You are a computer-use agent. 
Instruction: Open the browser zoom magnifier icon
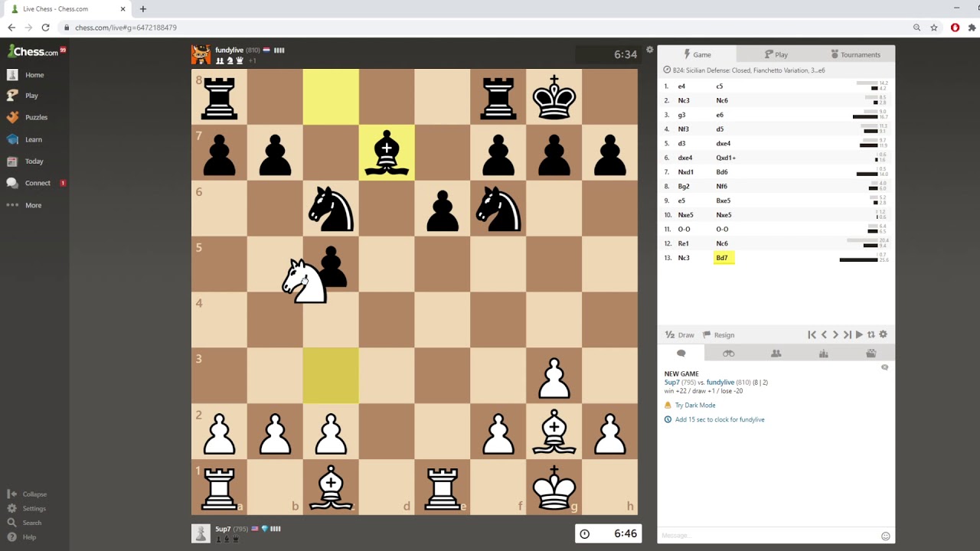[x=916, y=28]
